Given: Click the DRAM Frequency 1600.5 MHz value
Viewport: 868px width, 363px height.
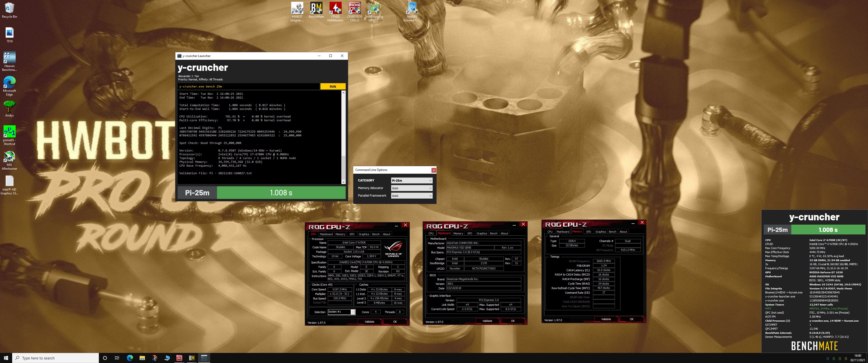Looking at the screenshot, I should pyautogui.click(x=604, y=261).
